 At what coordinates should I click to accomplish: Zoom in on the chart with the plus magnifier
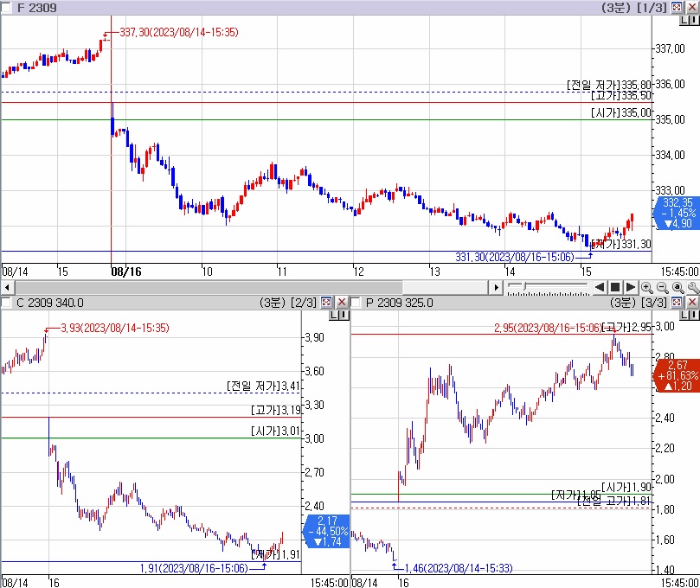click(647, 288)
